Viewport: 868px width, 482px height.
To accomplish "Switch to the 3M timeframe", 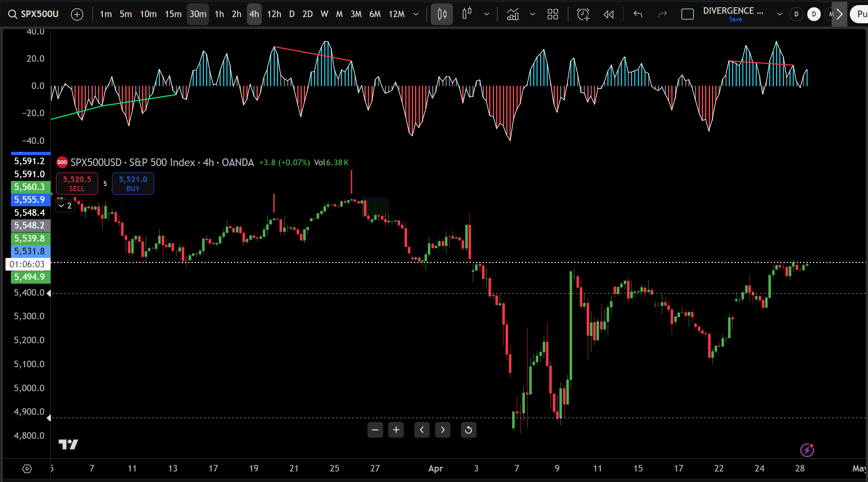I will tap(356, 14).
